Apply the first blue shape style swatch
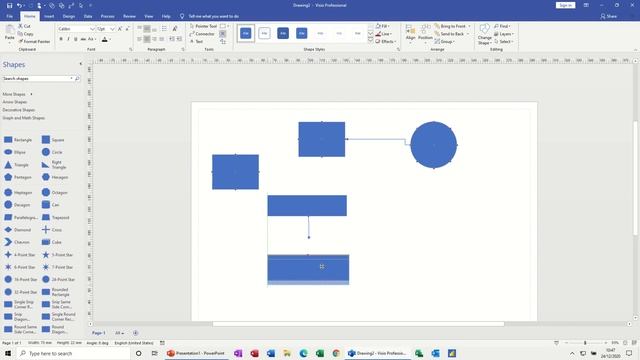This screenshot has height=360, width=640. pyautogui.click(x=246, y=33)
